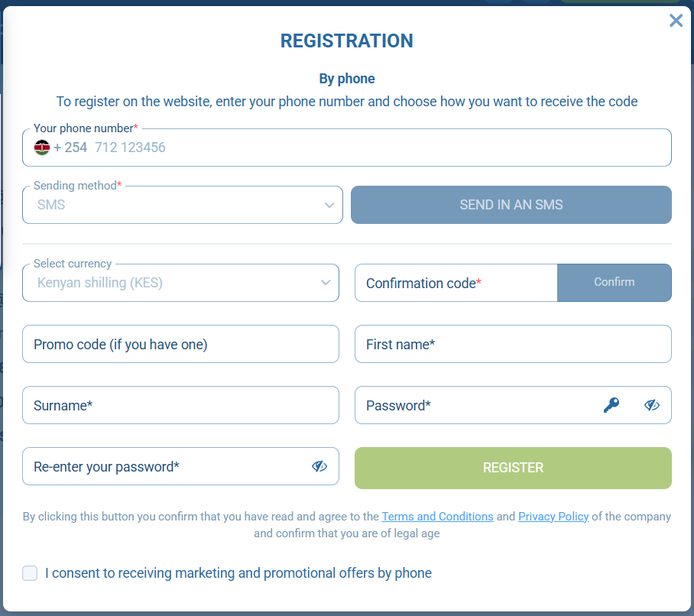
Task: Click the SEND IN AN SMS button
Action: click(x=511, y=205)
